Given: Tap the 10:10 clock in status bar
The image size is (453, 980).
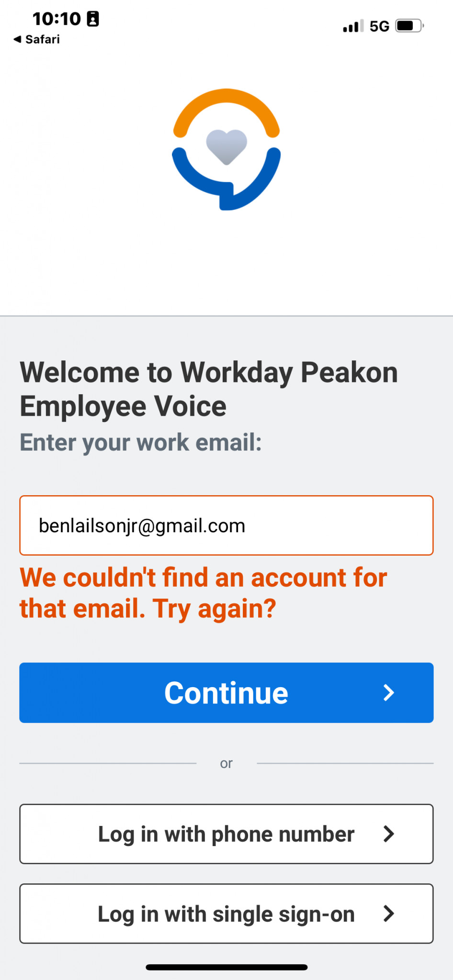Looking at the screenshot, I should coord(57,19).
